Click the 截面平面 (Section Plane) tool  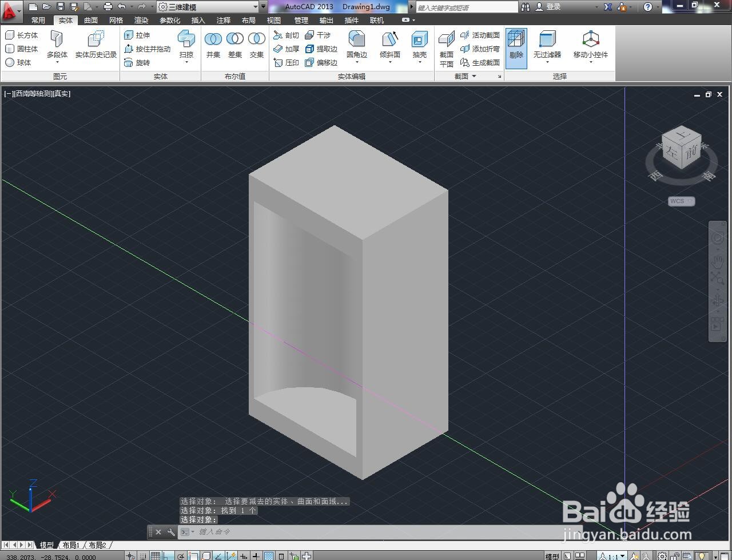(447, 49)
